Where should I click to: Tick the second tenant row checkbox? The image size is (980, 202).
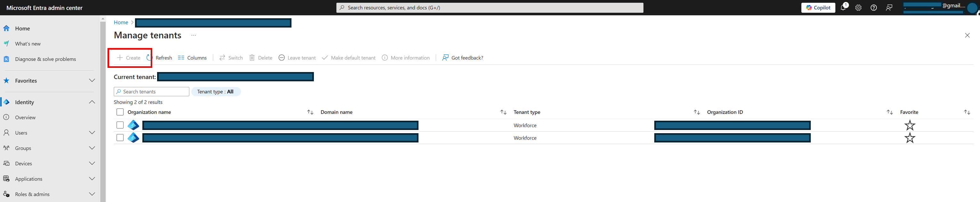pyautogui.click(x=120, y=137)
